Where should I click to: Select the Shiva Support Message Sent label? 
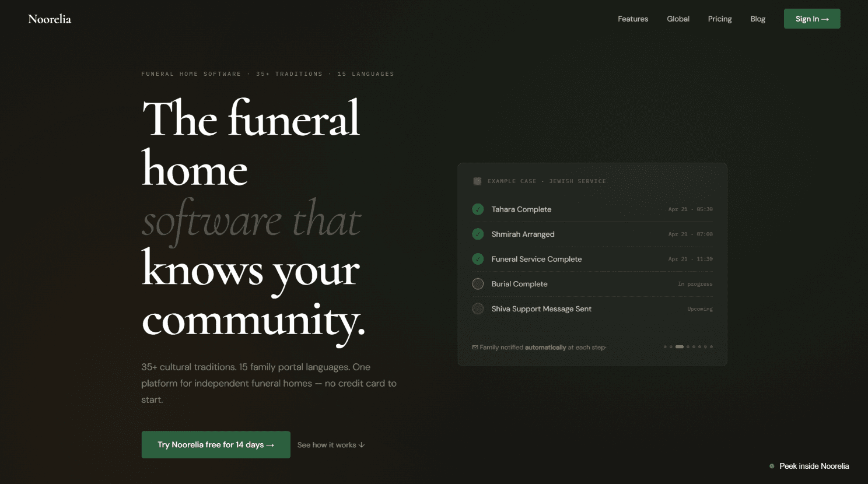(541, 309)
